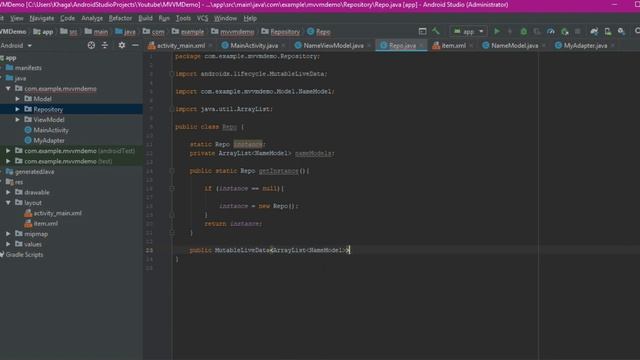Viewport: 640px width, 360px height.
Task: Close the NameViewModel.java tab
Action: click(x=369, y=46)
